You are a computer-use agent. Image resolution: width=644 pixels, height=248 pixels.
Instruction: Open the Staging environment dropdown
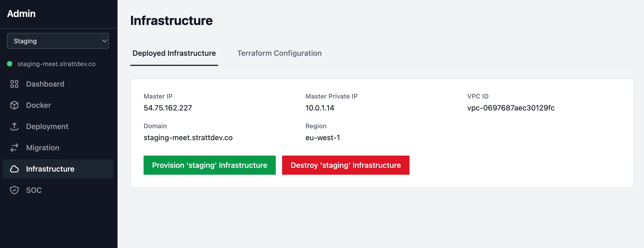point(58,41)
